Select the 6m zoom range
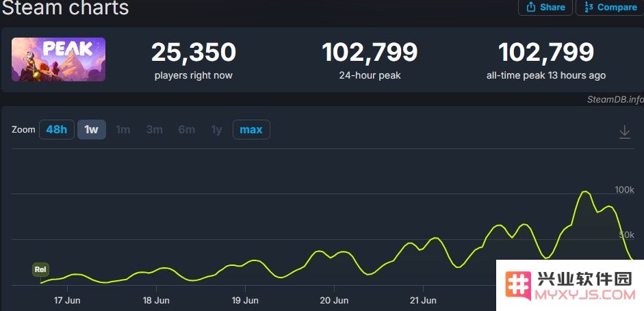The width and height of the screenshot is (644, 311). coord(186,130)
